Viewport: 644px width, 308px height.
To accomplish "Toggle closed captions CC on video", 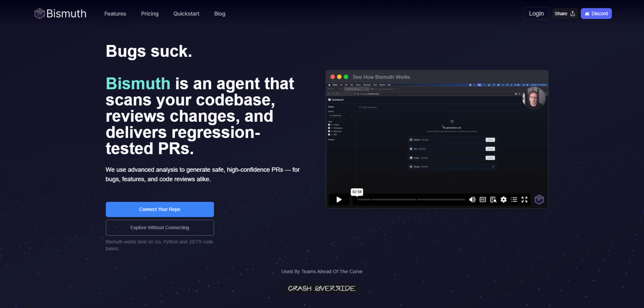I will [x=482, y=199].
